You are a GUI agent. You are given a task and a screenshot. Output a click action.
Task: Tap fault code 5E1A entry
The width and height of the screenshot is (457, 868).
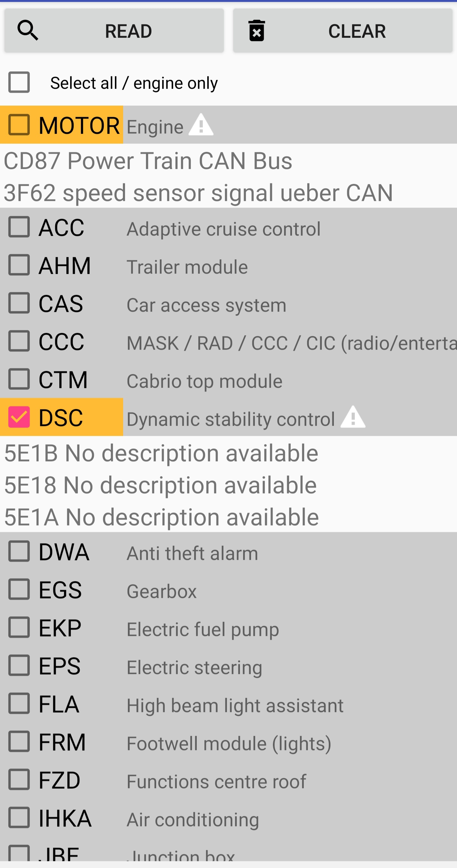(162, 517)
